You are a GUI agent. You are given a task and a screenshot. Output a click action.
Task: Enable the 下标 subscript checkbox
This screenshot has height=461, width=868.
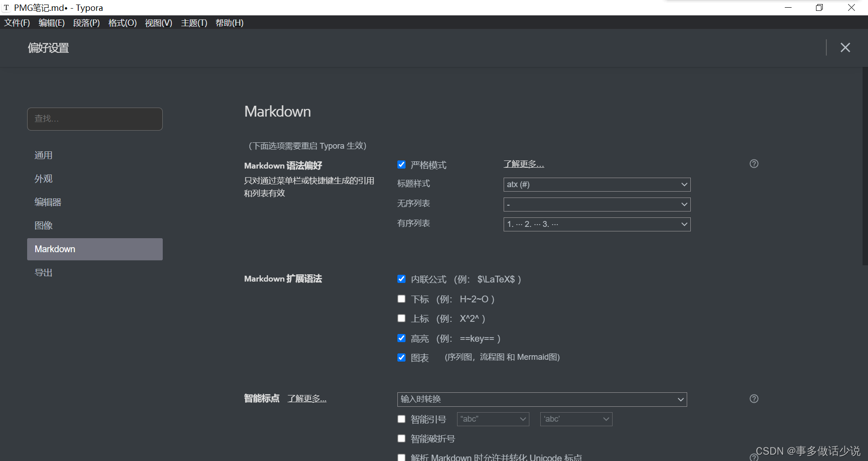401,299
